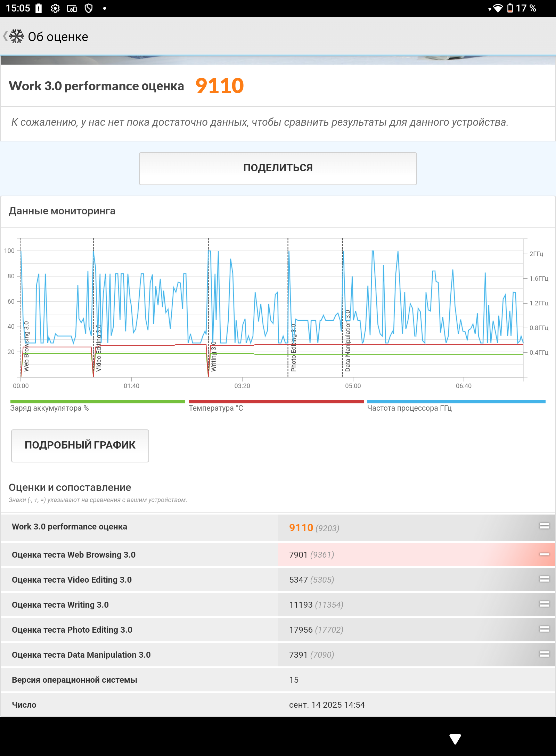Tap the large orange 9110 score
Screen dimensions: 556x756
(220, 86)
